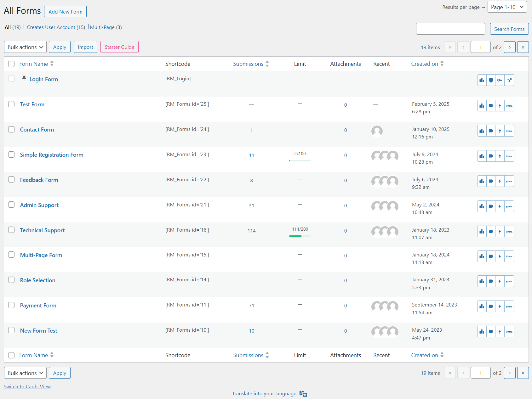This screenshot has width=532, height=399.
Task: Open HTML embed code for Payment Form
Action: pos(509,306)
